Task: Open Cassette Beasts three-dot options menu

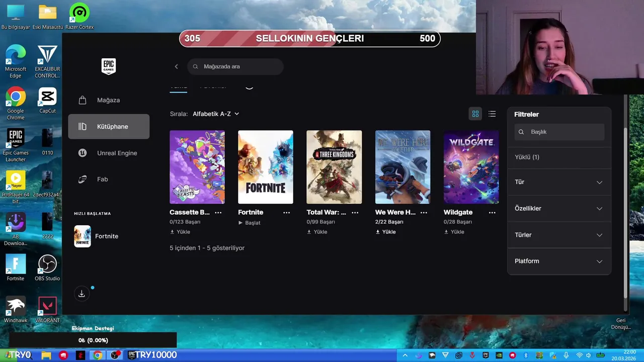Action: (x=218, y=213)
